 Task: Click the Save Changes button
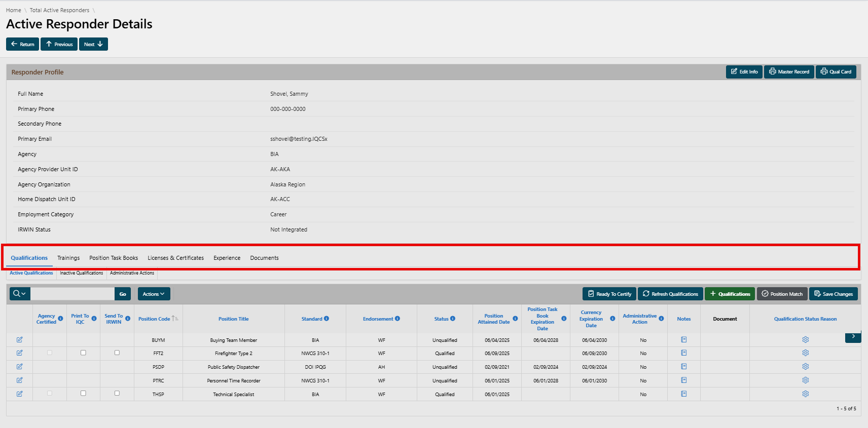pyautogui.click(x=834, y=294)
